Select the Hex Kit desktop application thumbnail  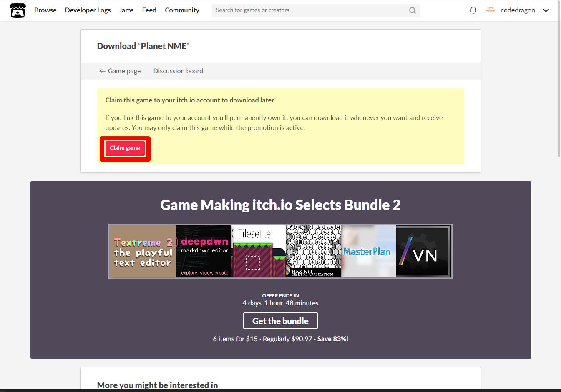(x=313, y=252)
